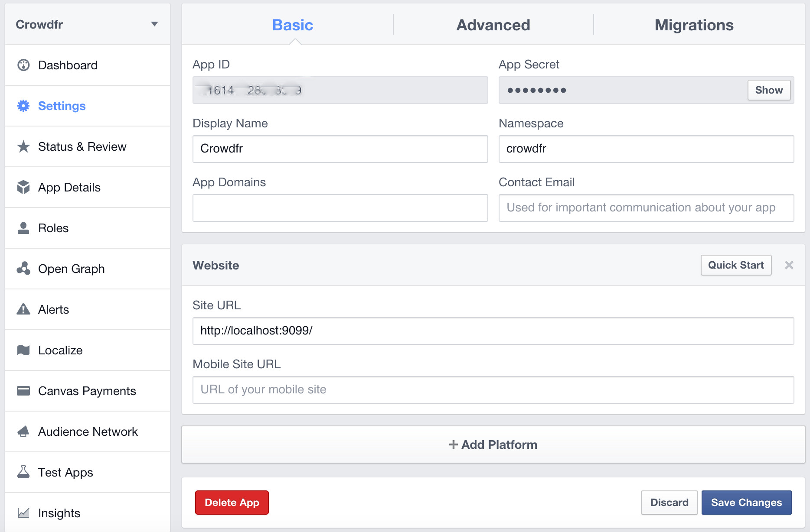810x532 pixels.
Task: Click the Open Graph nodes icon
Action: coord(23,269)
